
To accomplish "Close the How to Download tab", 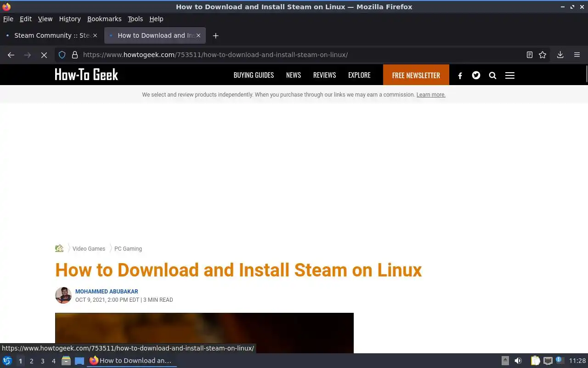I will coord(198,35).
